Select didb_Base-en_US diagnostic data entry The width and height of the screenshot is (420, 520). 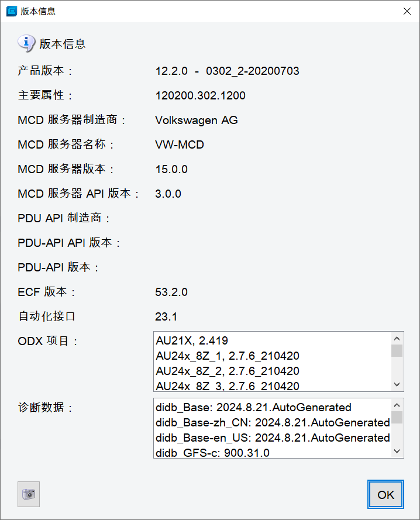(x=273, y=438)
